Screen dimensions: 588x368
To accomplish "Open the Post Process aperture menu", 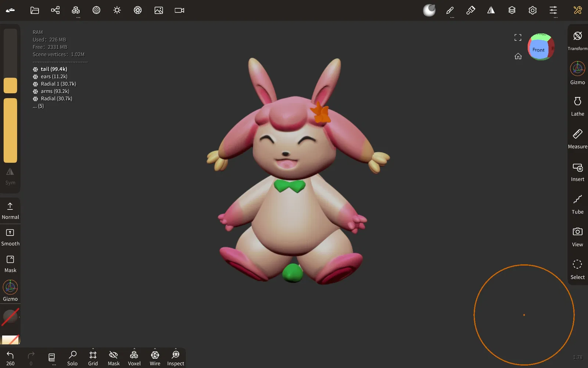I will pyautogui.click(x=138, y=10).
